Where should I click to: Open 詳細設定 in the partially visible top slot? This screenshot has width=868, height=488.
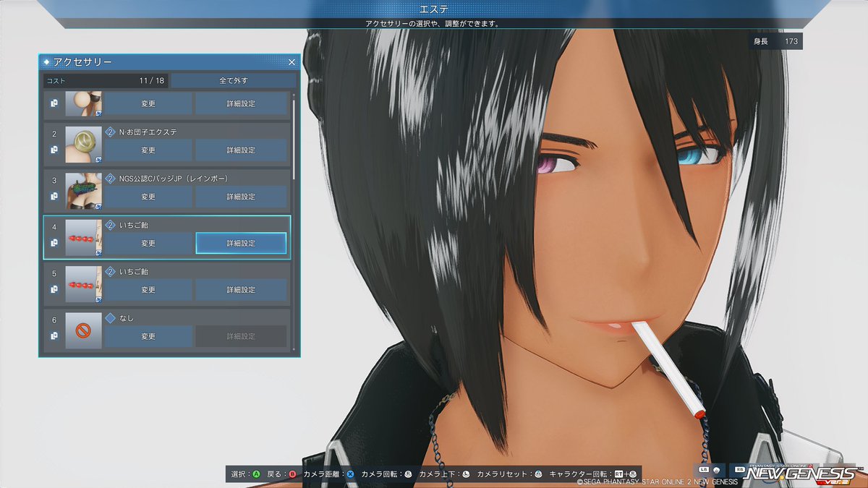(x=241, y=103)
